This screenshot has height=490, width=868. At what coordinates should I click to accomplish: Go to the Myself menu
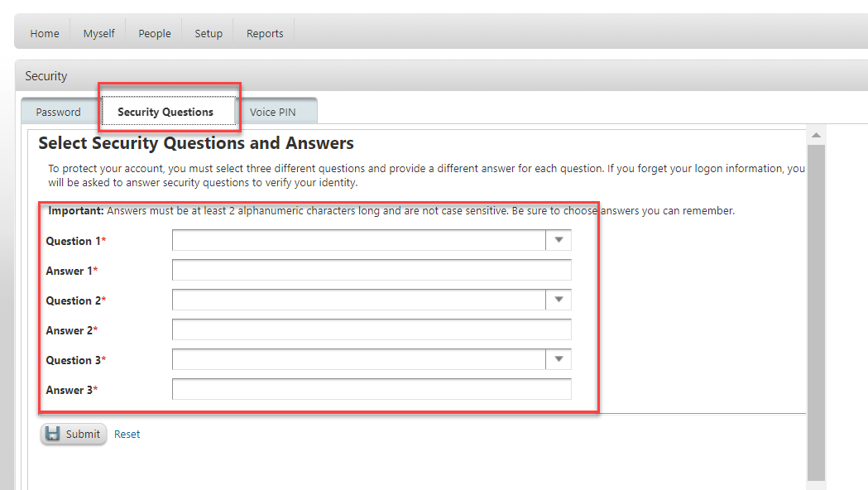click(98, 33)
